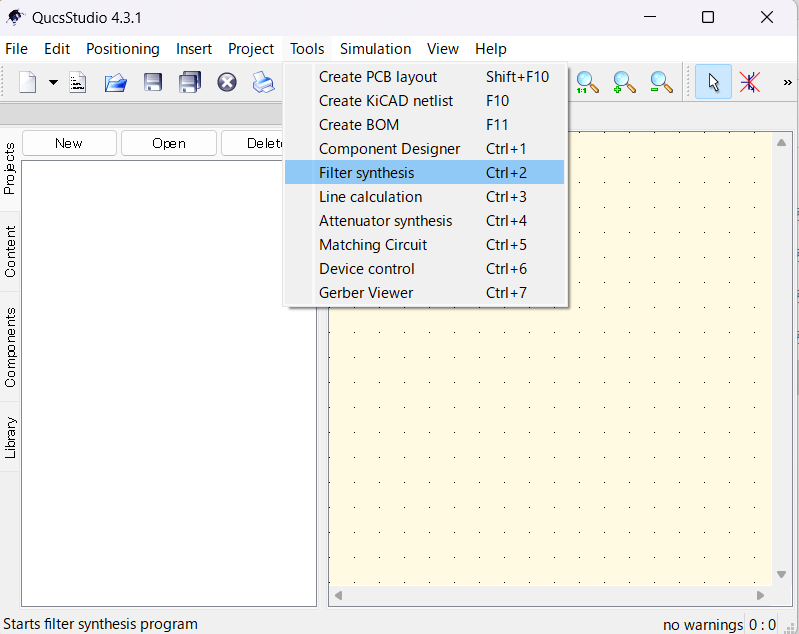799x634 pixels.
Task: Click the horizontal scrollbar left arrow
Action: point(338,595)
